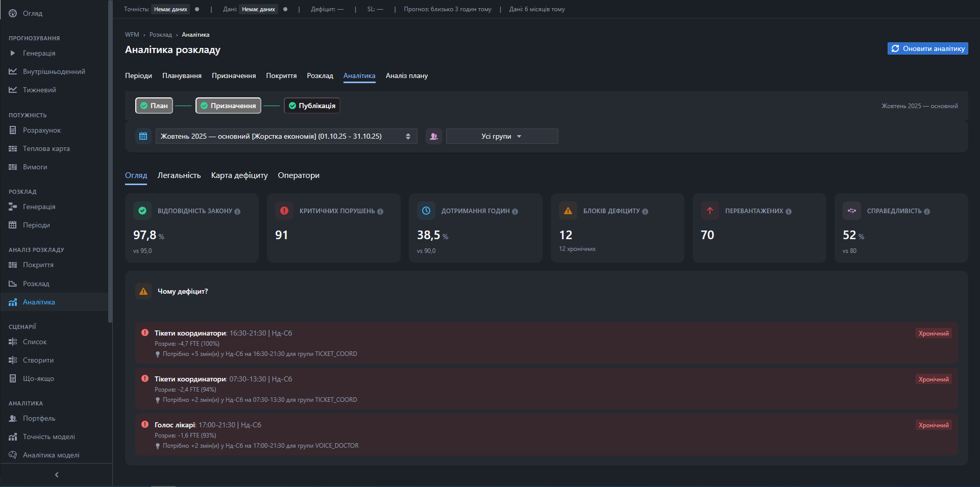
Task: Navigate to Розклад in the breadcrumb
Action: pyautogui.click(x=160, y=35)
